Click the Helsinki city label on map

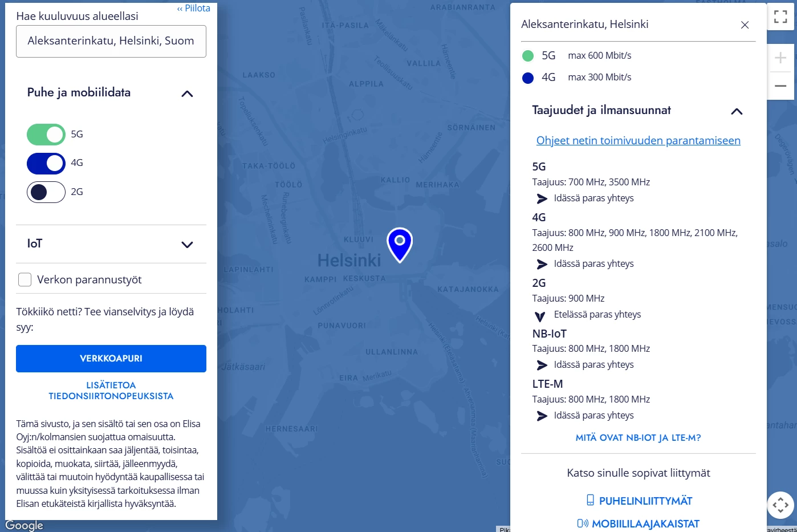pyautogui.click(x=349, y=261)
